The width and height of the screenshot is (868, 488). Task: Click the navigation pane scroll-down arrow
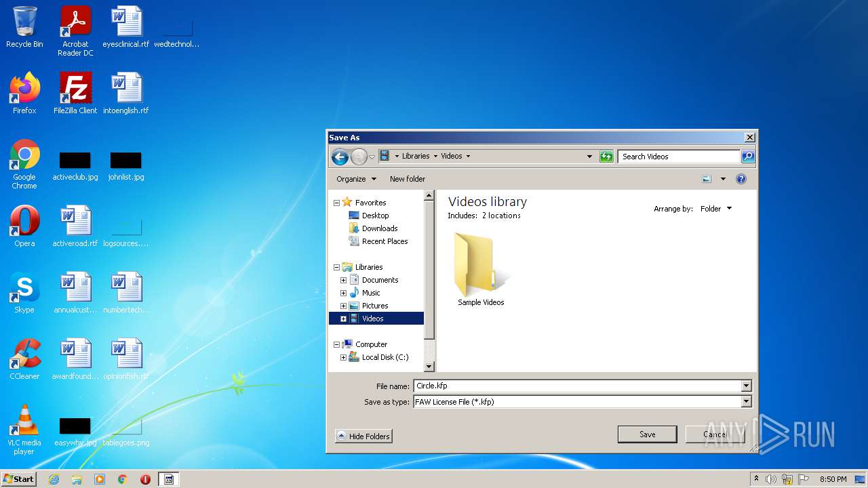(429, 367)
